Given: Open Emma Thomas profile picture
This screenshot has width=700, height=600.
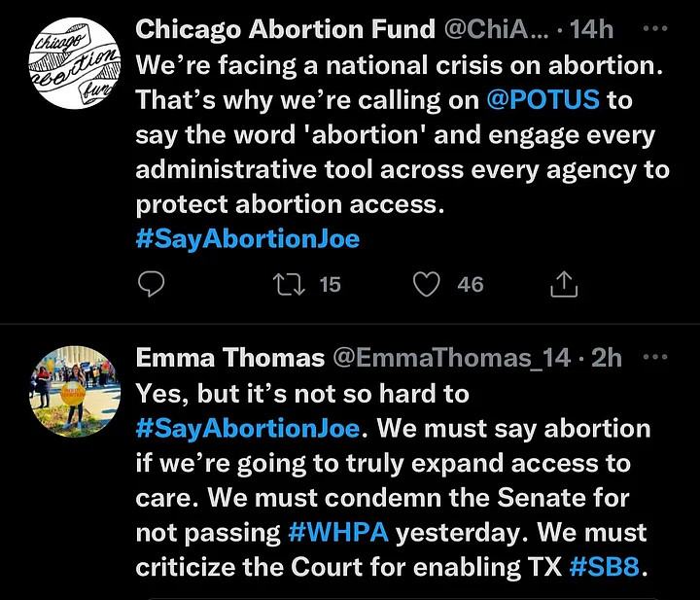Looking at the screenshot, I should point(75,392).
